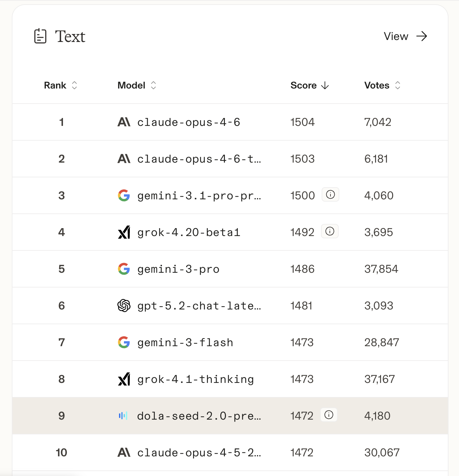Select the highlighted rank 9 row
Screen dimensions: 459x476
click(x=229, y=416)
